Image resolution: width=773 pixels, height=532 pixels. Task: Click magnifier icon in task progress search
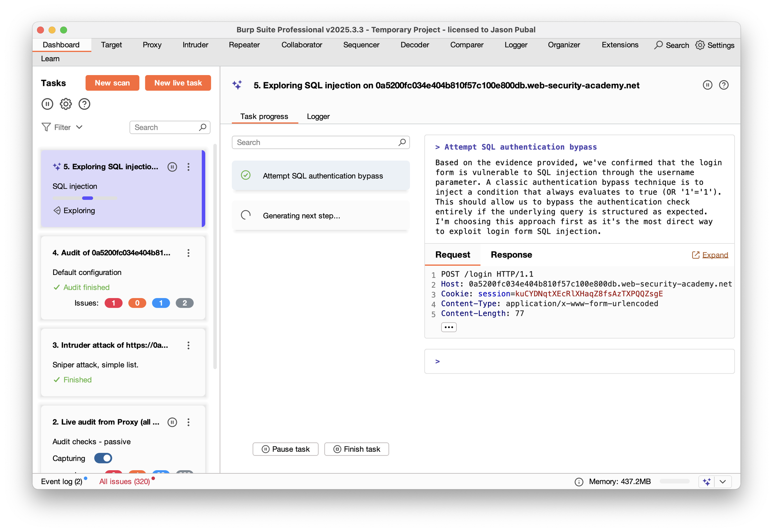tap(402, 142)
